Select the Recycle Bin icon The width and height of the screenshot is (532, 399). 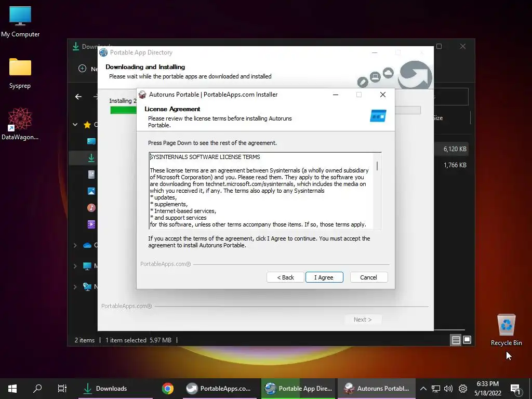pyautogui.click(x=506, y=330)
